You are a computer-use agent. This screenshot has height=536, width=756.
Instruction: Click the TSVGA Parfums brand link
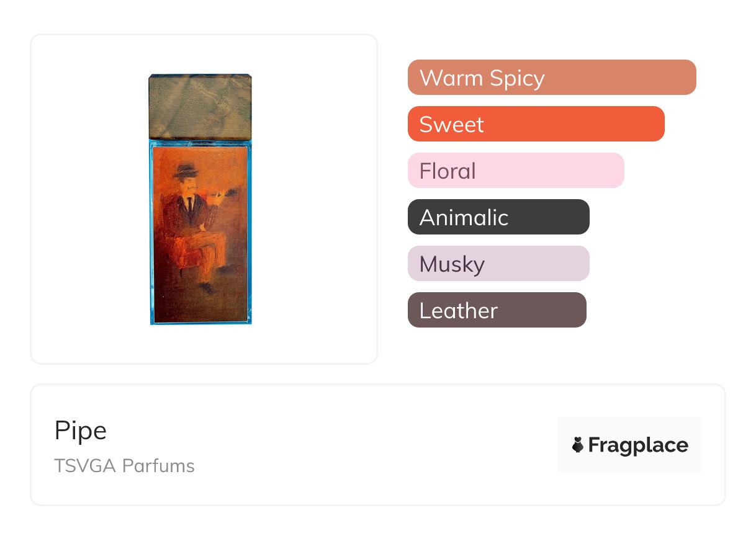pyautogui.click(x=124, y=466)
